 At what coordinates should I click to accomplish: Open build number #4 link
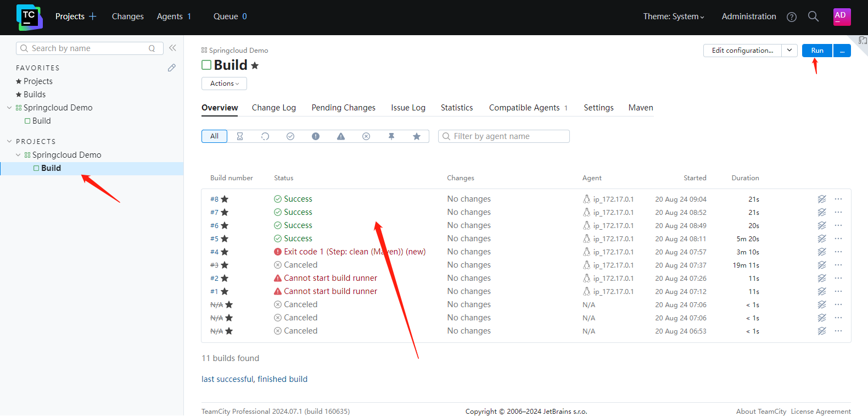[x=214, y=252]
